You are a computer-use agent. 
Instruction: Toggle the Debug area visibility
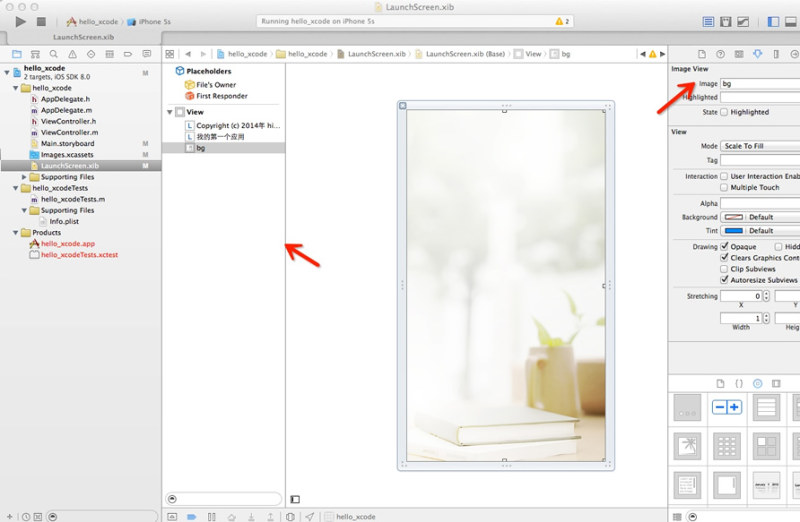(x=791, y=21)
